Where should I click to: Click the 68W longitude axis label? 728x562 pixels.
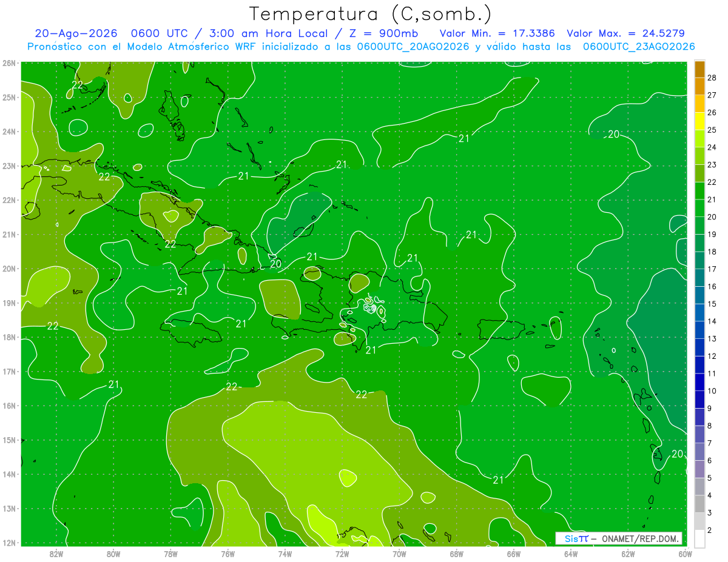457,554
